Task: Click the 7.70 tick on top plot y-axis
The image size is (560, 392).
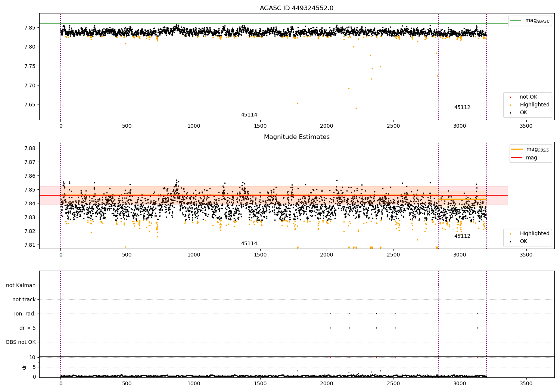Action: (x=29, y=85)
